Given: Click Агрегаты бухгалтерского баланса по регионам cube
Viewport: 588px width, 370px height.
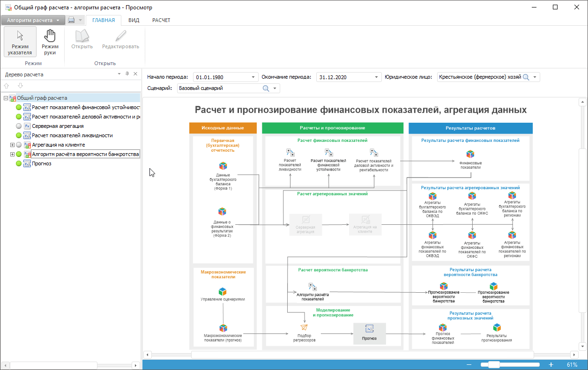Looking at the screenshot, I should point(512,196).
